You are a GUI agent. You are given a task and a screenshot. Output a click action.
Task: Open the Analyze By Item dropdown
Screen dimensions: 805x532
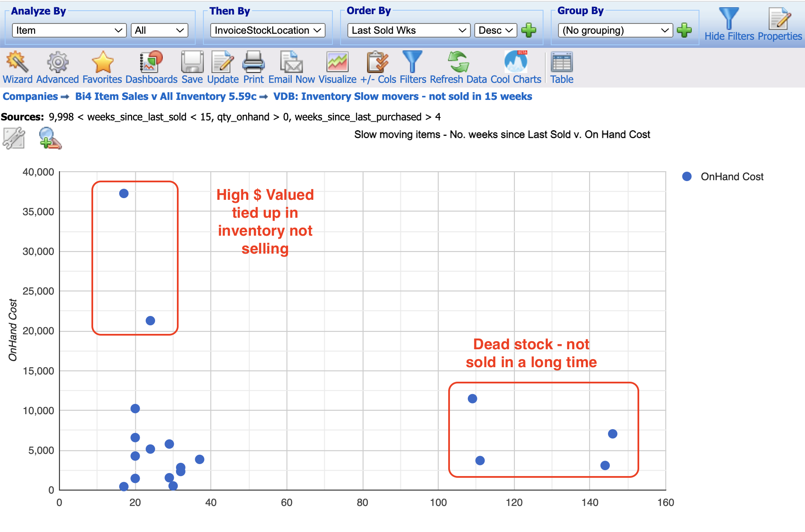68,30
